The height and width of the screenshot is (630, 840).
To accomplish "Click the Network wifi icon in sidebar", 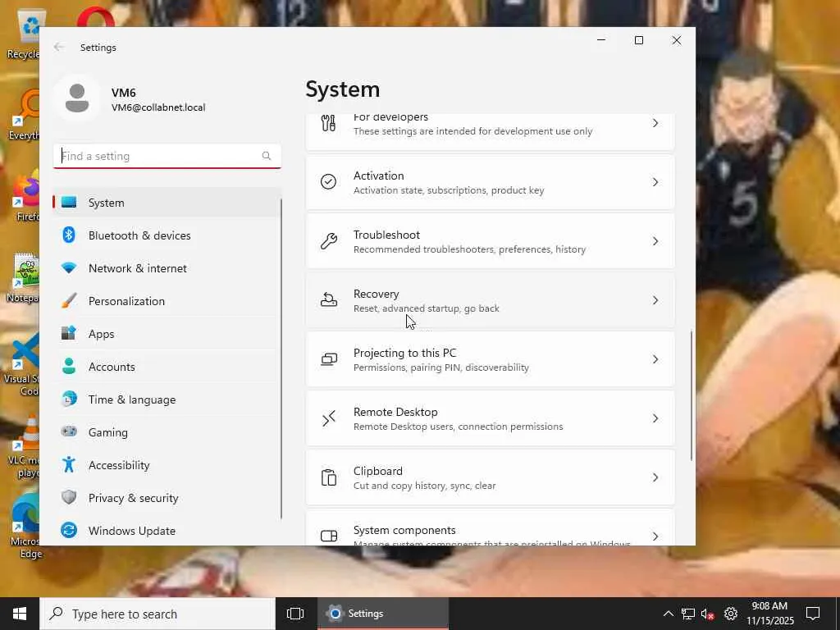I will click(x=69, y=267).
